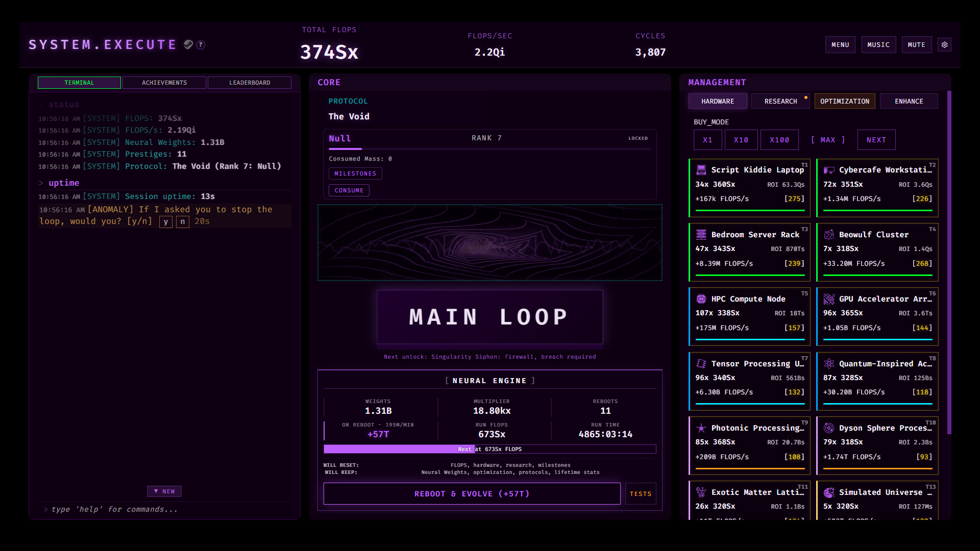Click the Quantum-Inspired atom icon
980x551 pixels.
(829, 364)
